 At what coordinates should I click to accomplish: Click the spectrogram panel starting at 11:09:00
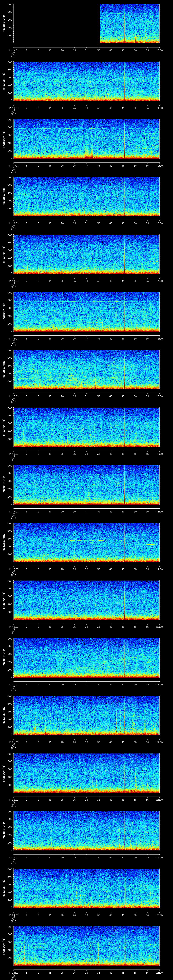pos(86,24)
